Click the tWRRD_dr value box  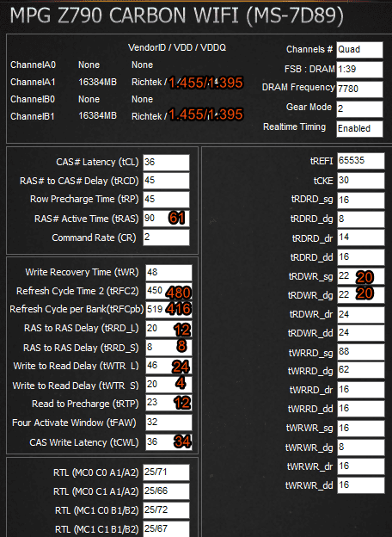click(361, 390)
